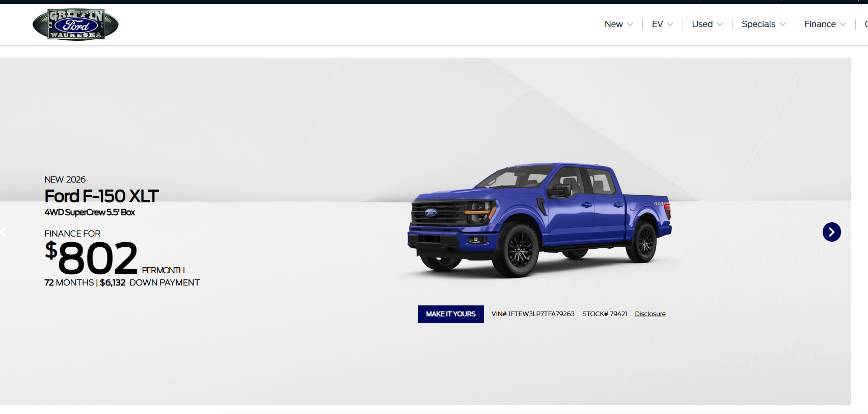Viewport: 868px width, 414px height.
Task: Click the MAKE IT YOURS button
Action: pos(451,314)
